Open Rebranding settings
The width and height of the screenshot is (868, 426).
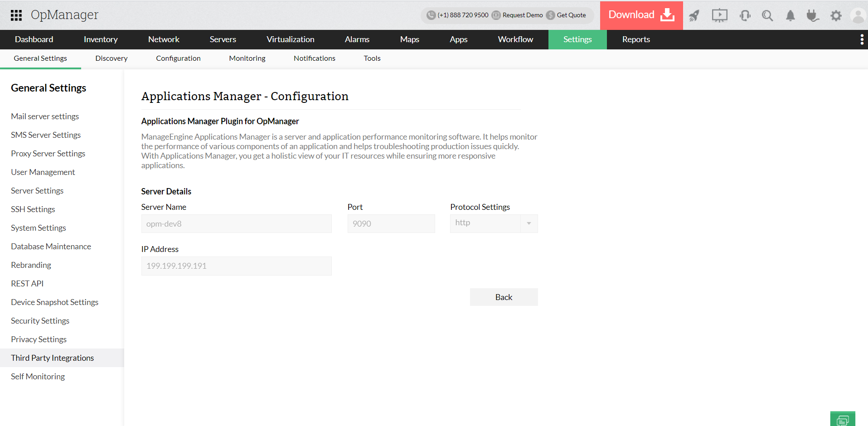pyautogui.click(x=31, y=265)
